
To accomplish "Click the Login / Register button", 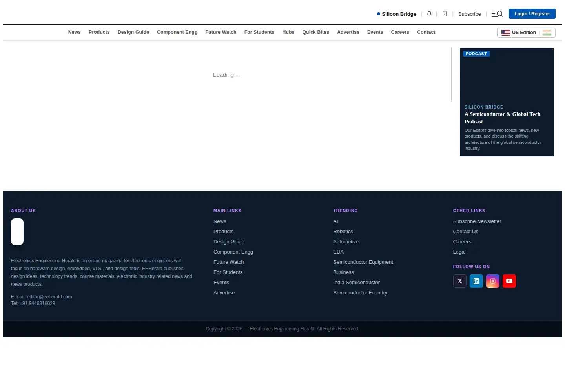I will [x=532, y=14].
